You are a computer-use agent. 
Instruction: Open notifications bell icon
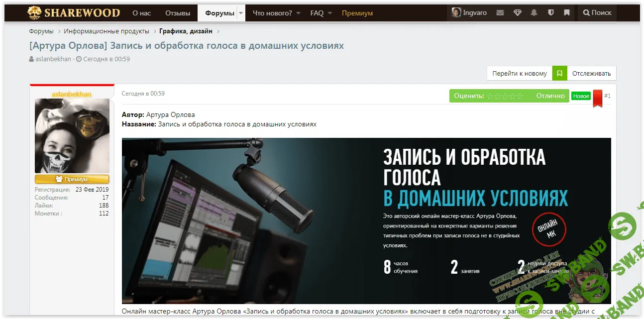(534, 13)
